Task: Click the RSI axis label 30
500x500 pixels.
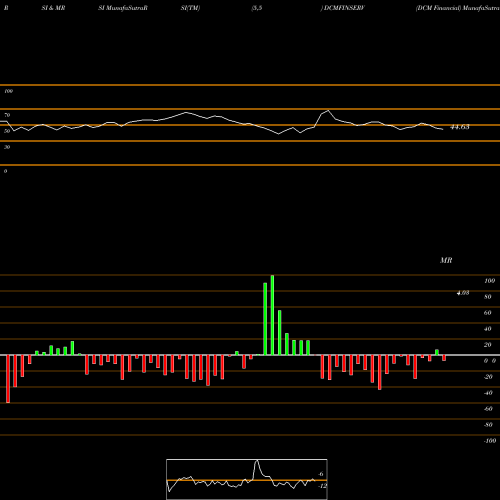Action: 7,147
